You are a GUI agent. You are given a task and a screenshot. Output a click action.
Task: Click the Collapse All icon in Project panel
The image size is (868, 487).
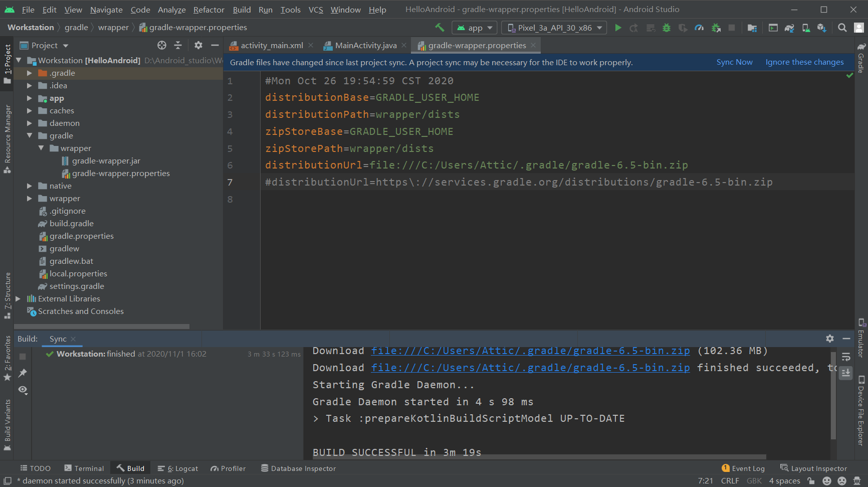[x=178, y=45]
